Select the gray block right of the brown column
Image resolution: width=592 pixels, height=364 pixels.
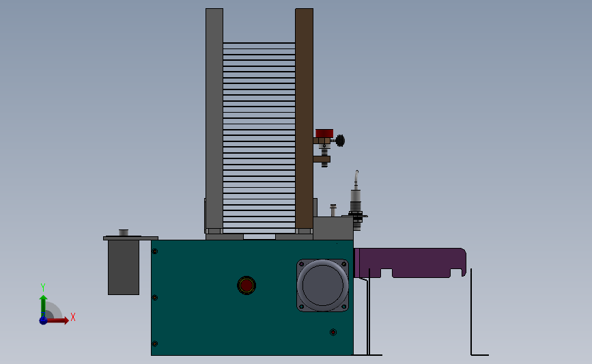coord(333,228)
